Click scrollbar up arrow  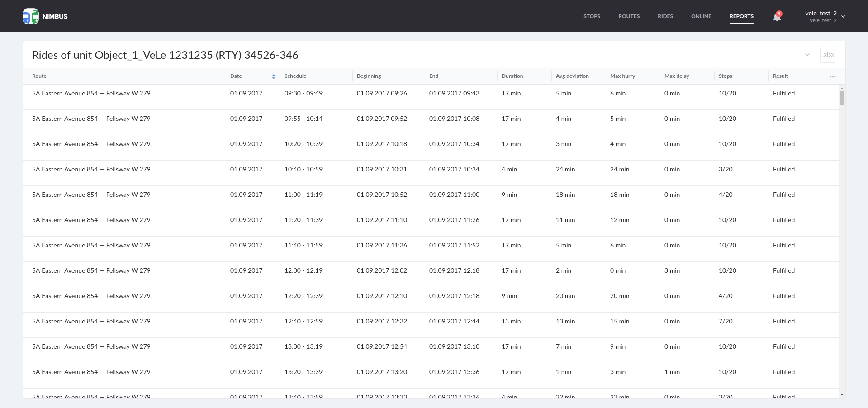842,88
